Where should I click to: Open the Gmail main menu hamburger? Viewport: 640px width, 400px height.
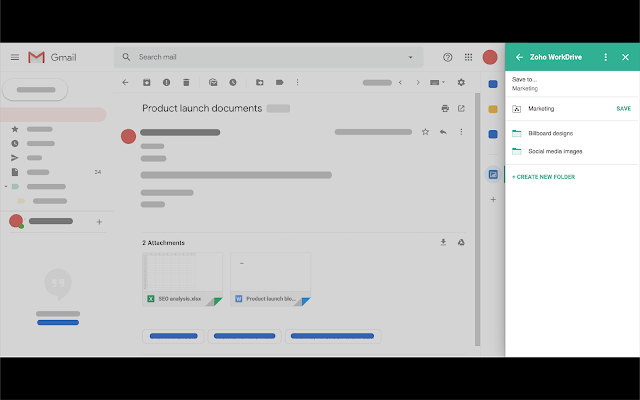pos(15,57)
